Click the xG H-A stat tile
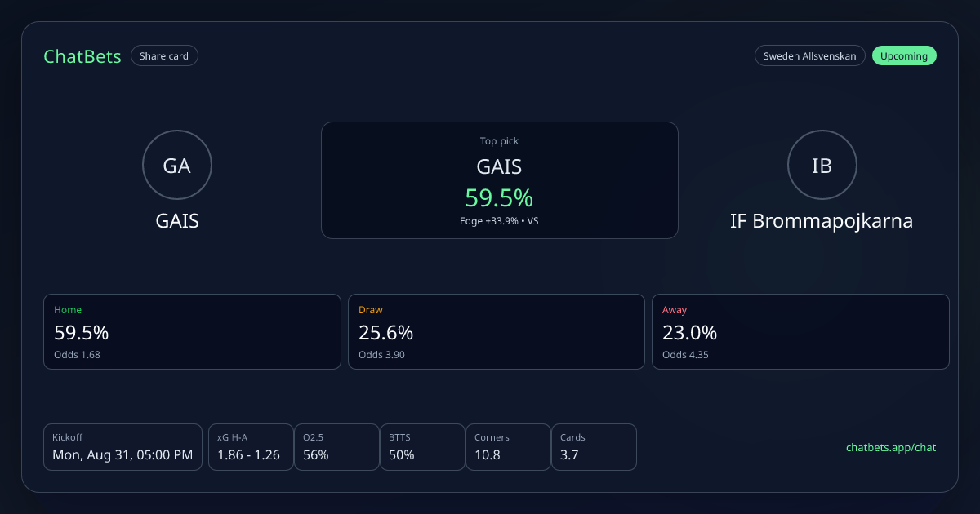980x514 pixels. 251,447
